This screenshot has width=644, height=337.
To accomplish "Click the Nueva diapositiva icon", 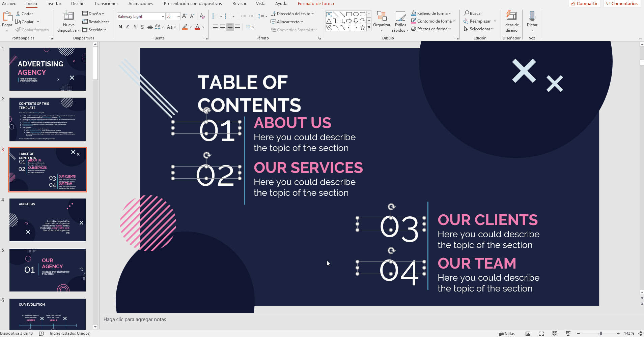I will click(68, 16).
